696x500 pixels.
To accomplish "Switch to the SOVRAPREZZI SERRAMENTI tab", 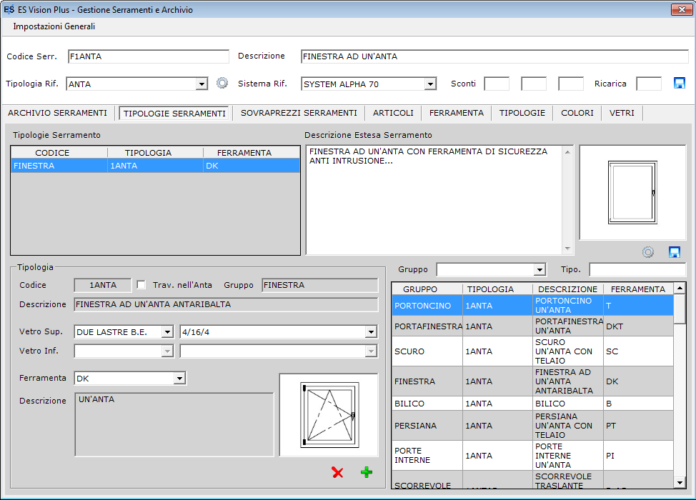I will click(x=299, y=113).
